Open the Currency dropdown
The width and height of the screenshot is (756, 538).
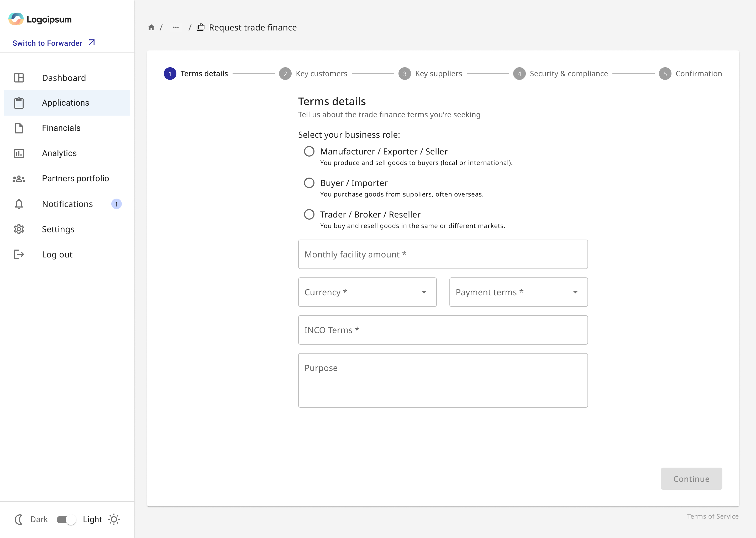pos(367,292)
